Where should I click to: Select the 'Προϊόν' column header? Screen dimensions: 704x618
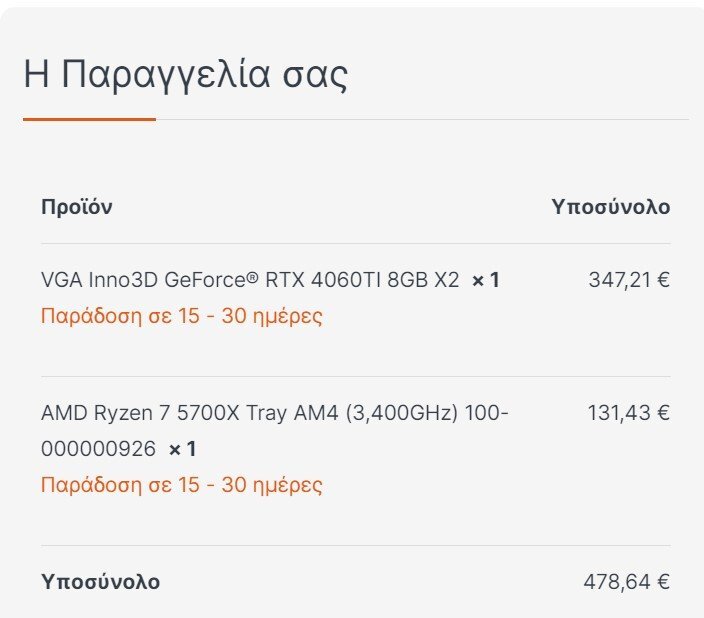coord(77,207)
